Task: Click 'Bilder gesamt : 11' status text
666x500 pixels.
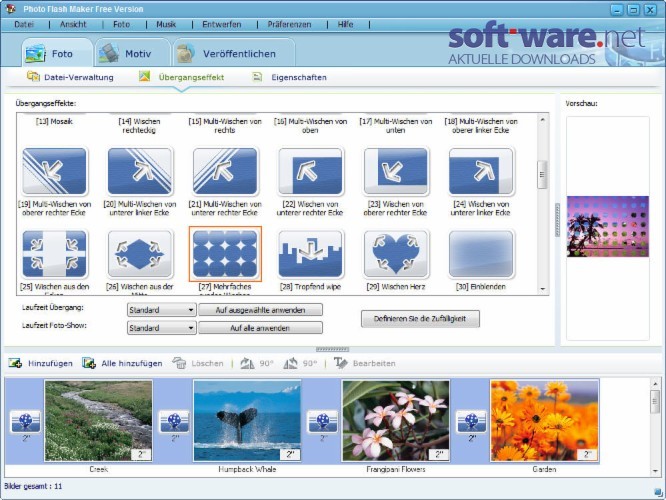Action: click(33, 486)
